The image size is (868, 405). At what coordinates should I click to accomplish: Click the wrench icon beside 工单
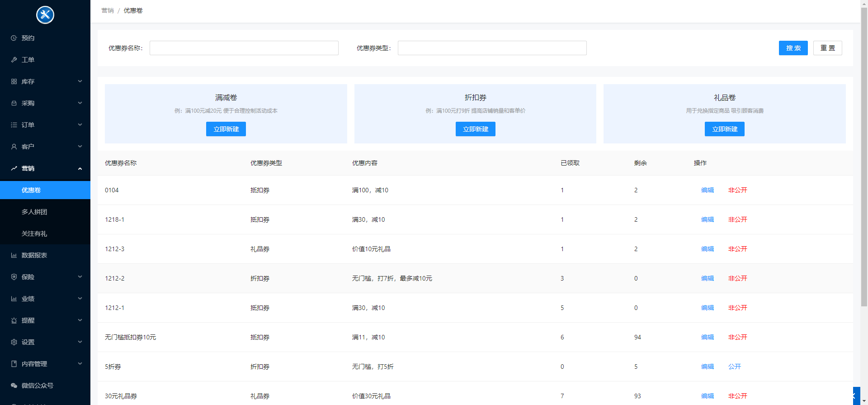click(14, 60)
